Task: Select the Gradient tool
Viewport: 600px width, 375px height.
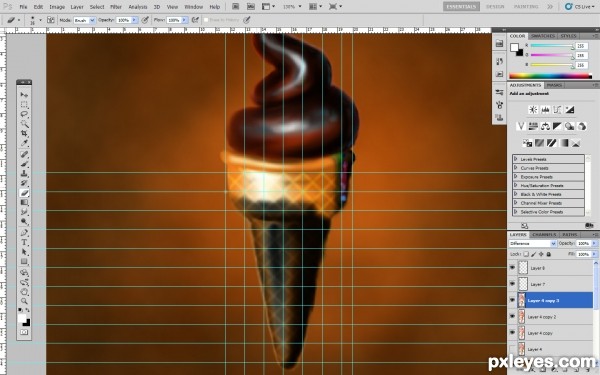Action: pyautogui.click(x=24, y=202)
